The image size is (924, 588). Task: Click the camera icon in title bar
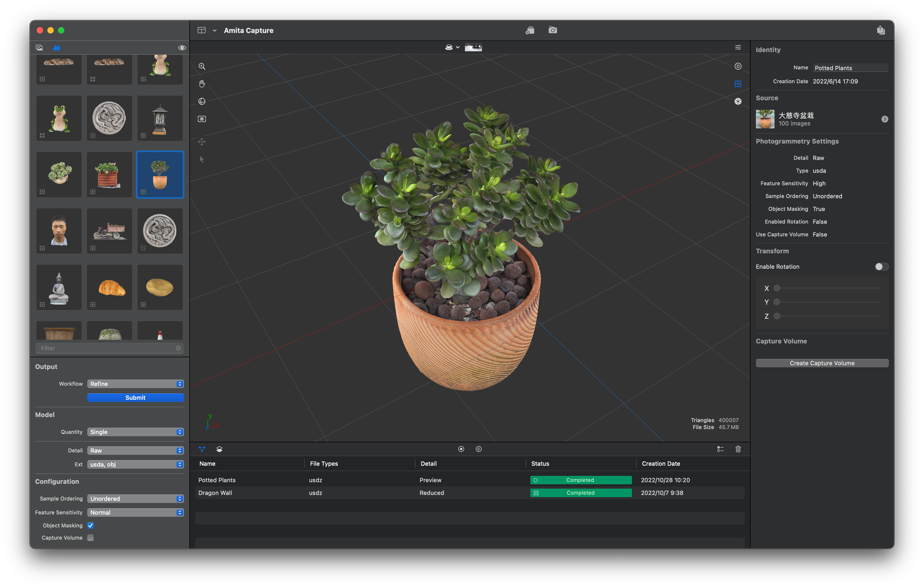click(x=552, y=30)
